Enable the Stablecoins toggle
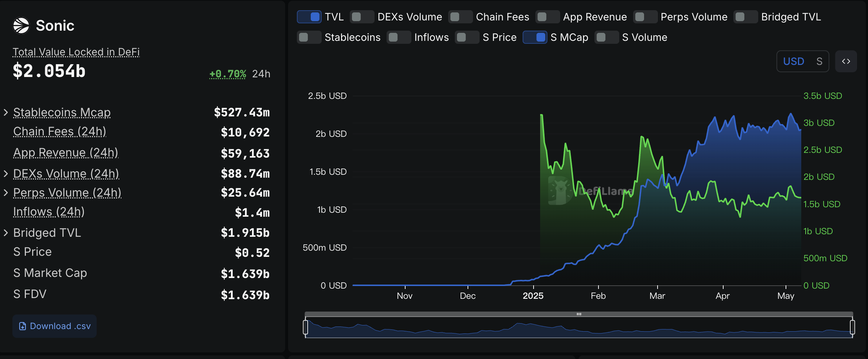This screenshot has height=359, width=868. tap(309, 37)
